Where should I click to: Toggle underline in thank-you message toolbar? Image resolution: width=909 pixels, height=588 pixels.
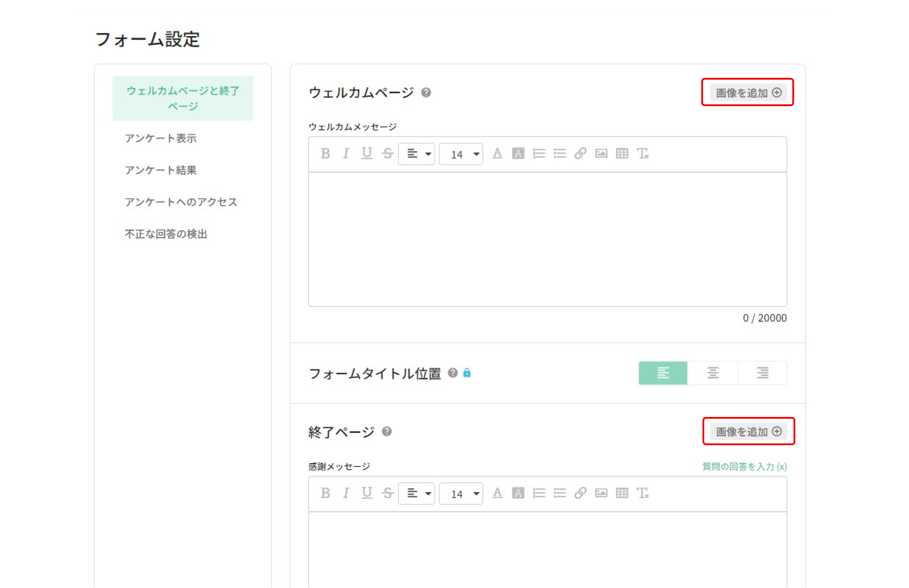pyautogui.click(x=367, y=493)
